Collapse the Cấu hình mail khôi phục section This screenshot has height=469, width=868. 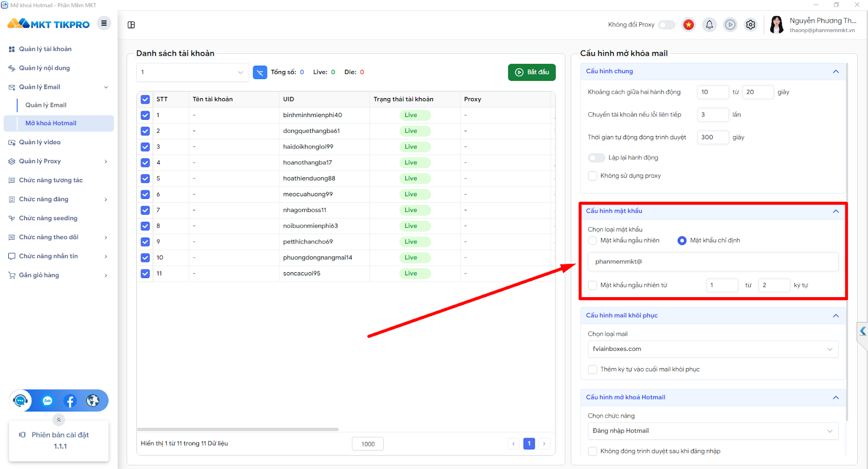pos(835,316)
